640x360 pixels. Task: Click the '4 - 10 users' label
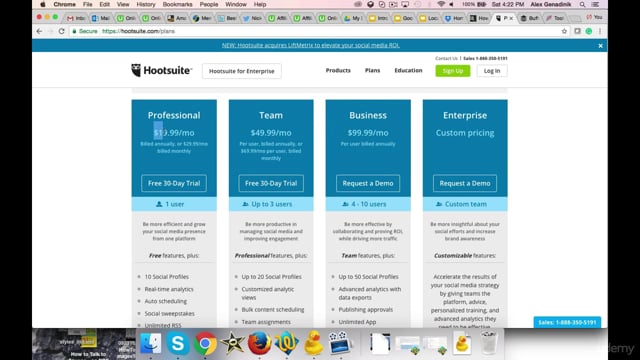pyautogui.click(x=364, y=204)
